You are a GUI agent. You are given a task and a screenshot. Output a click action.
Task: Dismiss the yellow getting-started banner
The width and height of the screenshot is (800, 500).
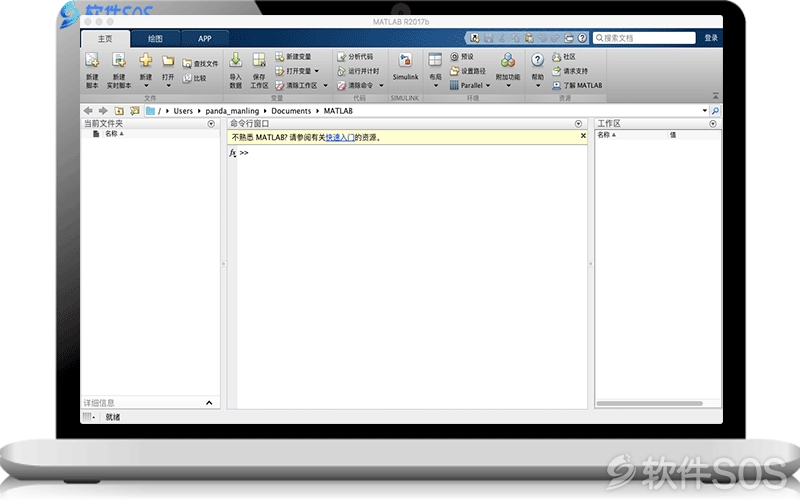coord(583,136)
